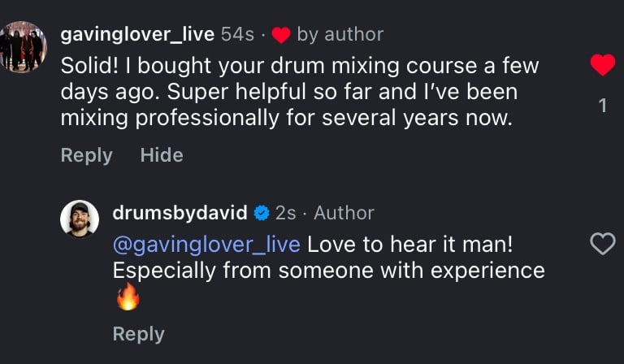Open the drumsbydavid username link
Image resolution: width=624 pixels, height=364 pixels.
(180, 213)
